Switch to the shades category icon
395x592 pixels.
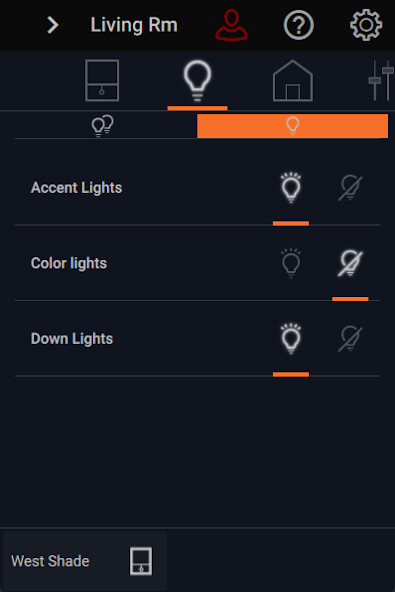(x=102, y=80)
